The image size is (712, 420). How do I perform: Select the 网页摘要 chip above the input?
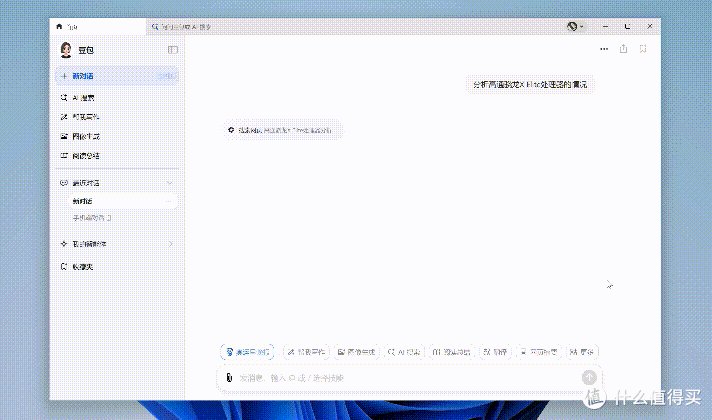539,352
